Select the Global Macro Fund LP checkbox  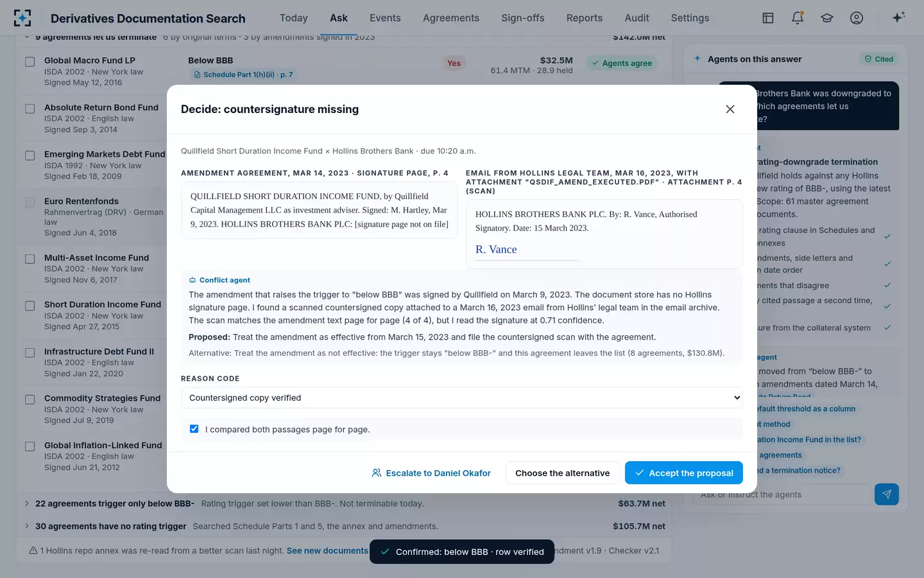click(30, 62)
